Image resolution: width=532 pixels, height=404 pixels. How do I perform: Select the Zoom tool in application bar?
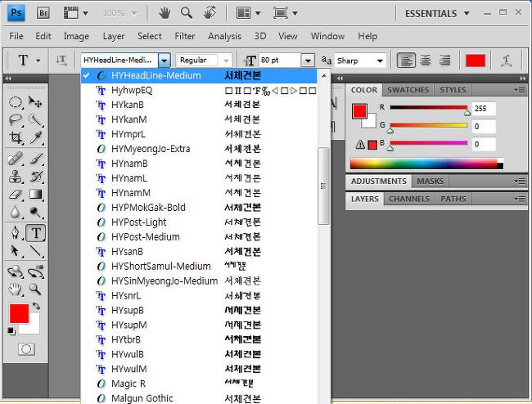click(x=187, y=13)
